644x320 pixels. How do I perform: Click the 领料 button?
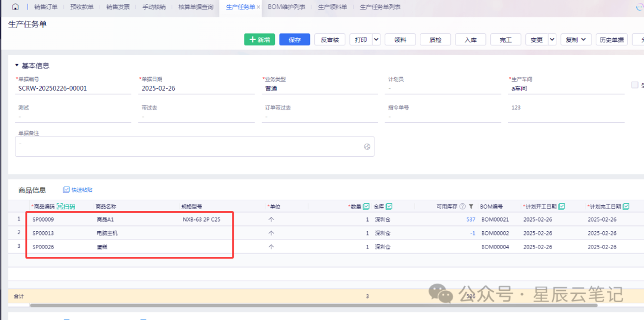[x=400, y=40]
